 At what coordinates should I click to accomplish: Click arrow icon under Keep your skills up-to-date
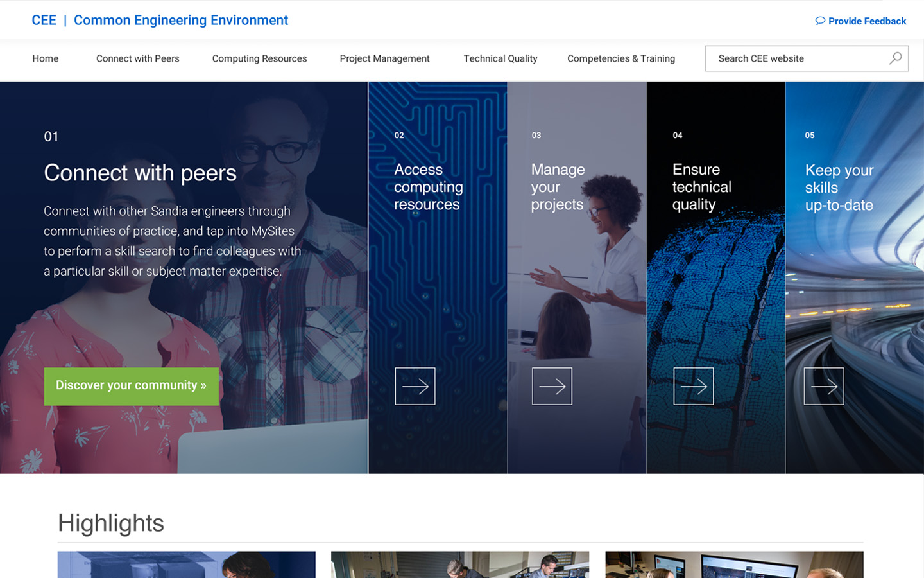point(824,386)
